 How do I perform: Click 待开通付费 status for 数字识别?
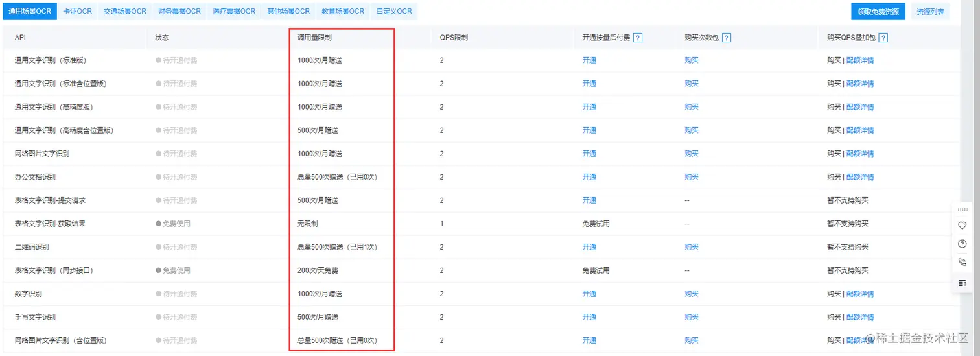[x=176, y=294]
